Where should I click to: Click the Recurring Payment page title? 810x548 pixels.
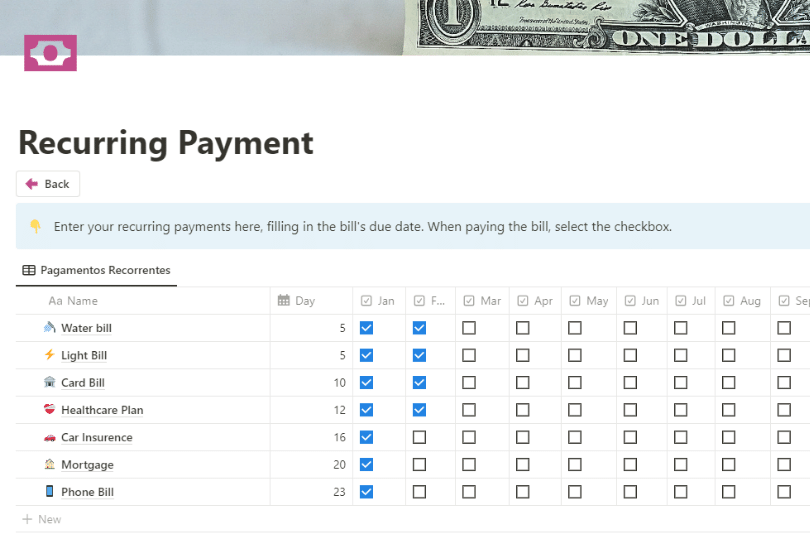coord(166,143)
